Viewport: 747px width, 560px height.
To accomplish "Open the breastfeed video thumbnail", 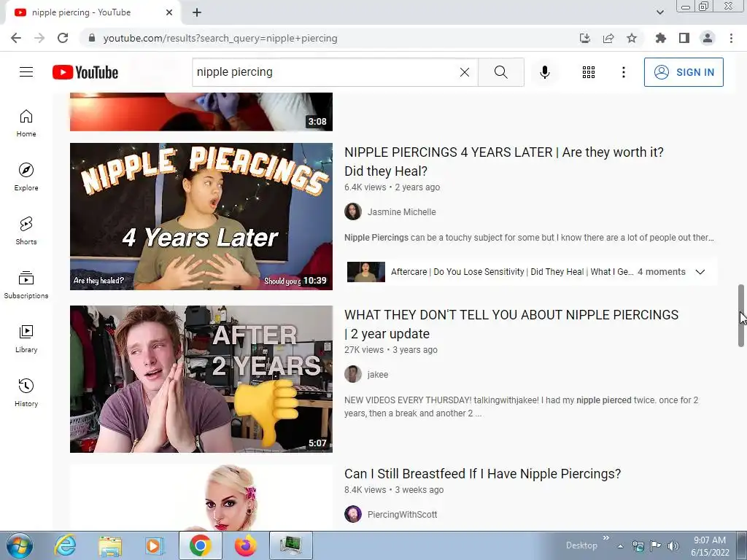I will click(x=201, y=497).
